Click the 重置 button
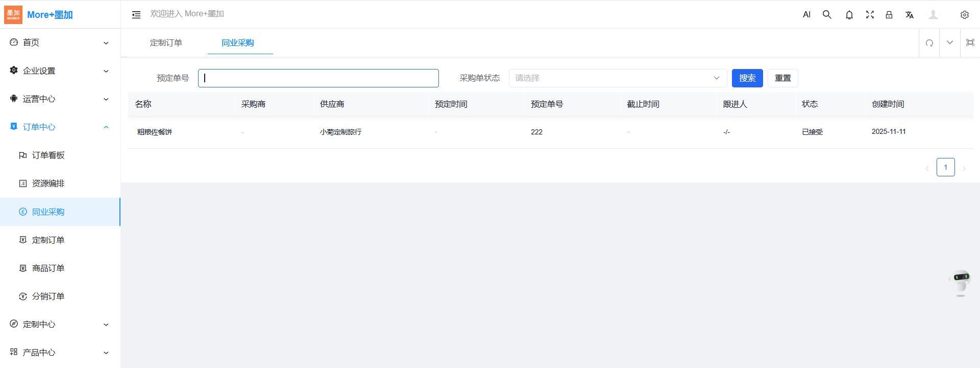980x368 pixels. pos(782,78)
